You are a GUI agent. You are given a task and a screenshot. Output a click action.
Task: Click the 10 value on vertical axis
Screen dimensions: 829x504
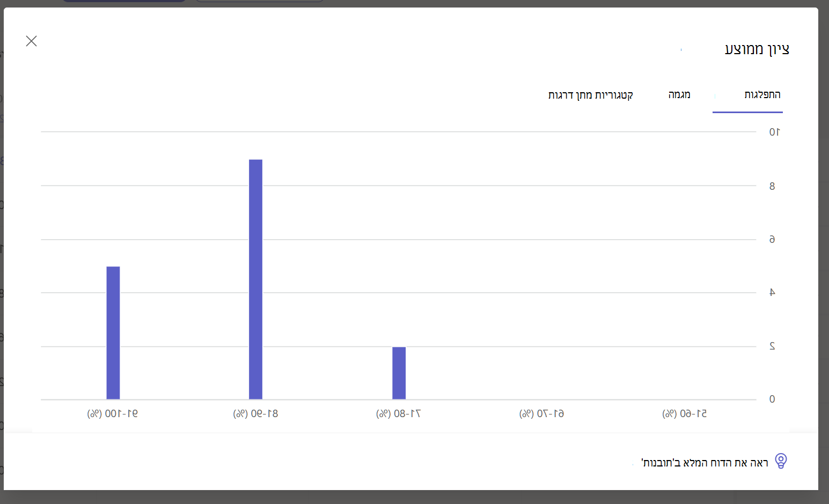pos(774,132)
